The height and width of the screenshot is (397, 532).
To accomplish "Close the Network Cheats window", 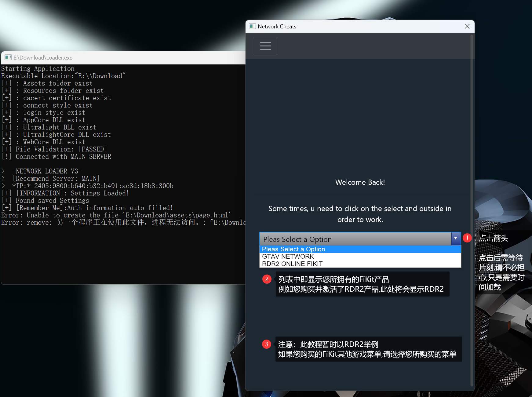I will 467,27.
